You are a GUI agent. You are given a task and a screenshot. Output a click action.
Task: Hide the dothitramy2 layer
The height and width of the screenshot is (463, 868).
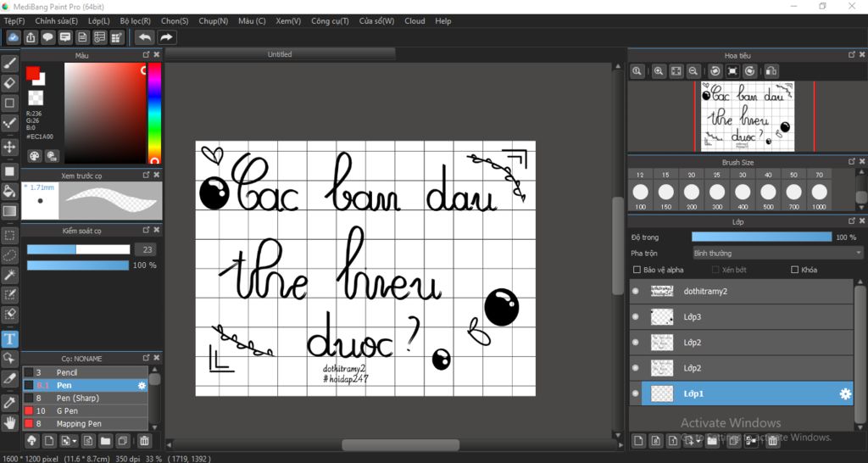click(x=636, y=291)
